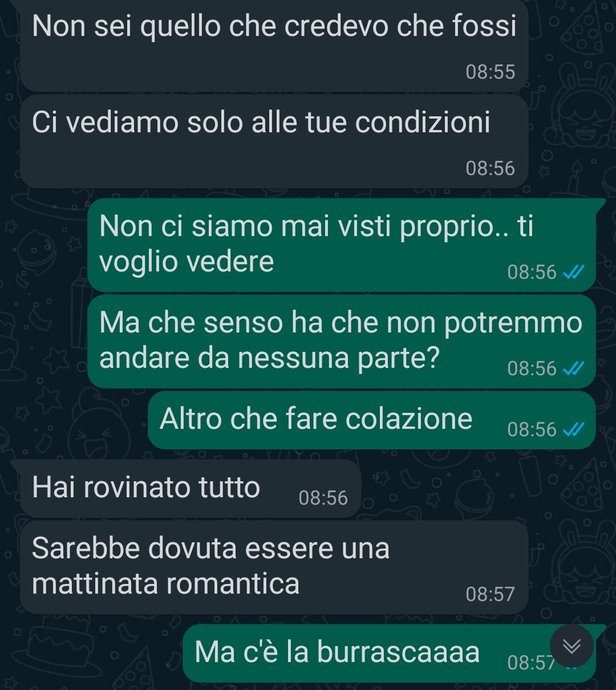The height and width of the screenshot is (690, 616).
Task: Select message 'Ci vediamo solo alle tue condizioni'
Action: pyautogui.click(x=274, y=141)
